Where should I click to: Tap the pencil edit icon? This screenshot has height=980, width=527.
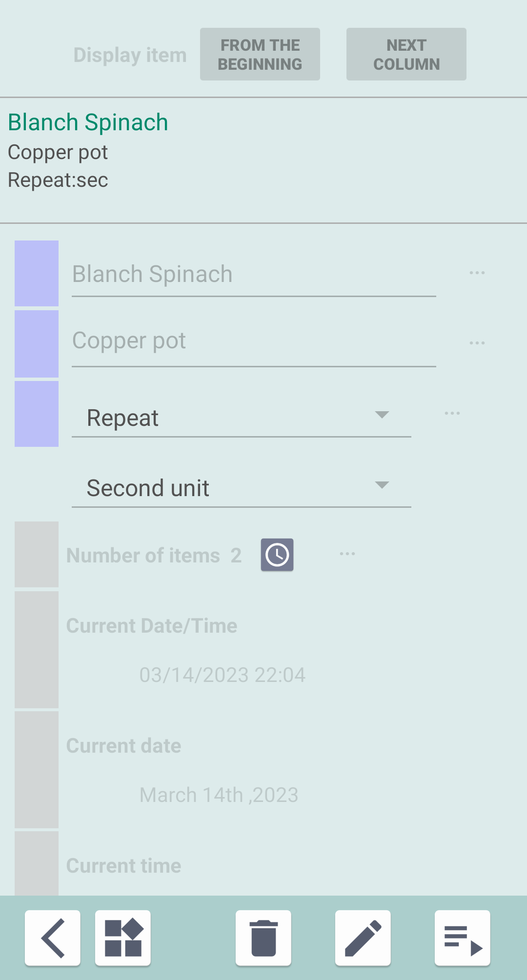(363, 938)
